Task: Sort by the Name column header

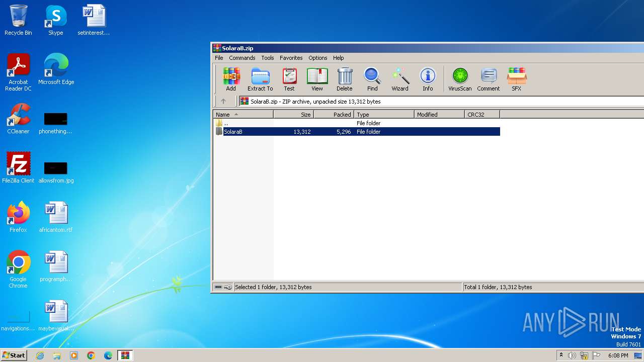Action: [x=244, y=115]
